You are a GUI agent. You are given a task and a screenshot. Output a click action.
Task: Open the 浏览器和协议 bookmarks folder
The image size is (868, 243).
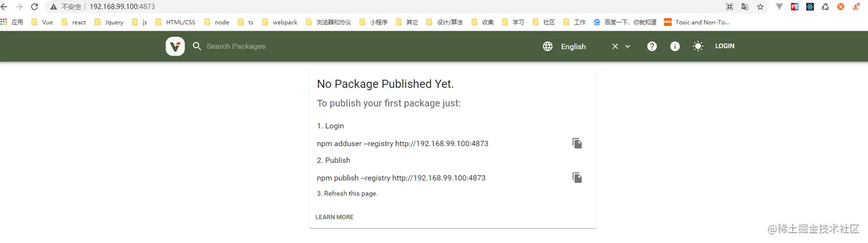coord(328,22)
